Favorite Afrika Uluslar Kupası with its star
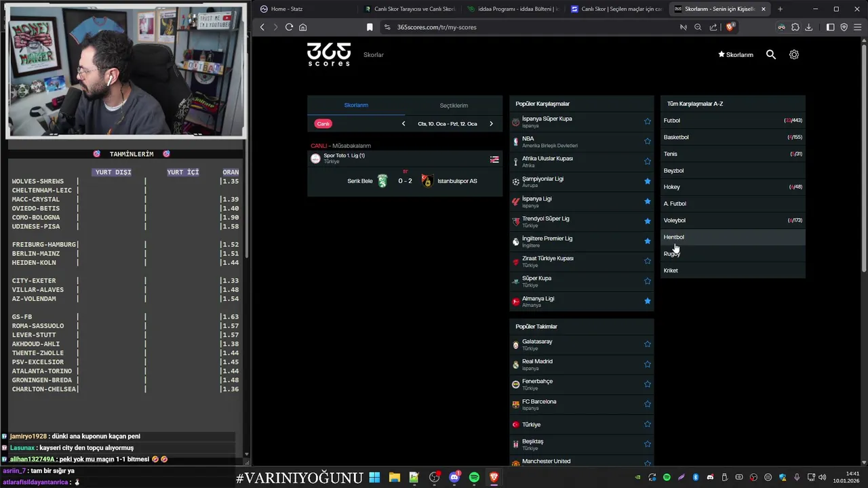This screenshot has width=868, height=488. [x=648, y=161]
